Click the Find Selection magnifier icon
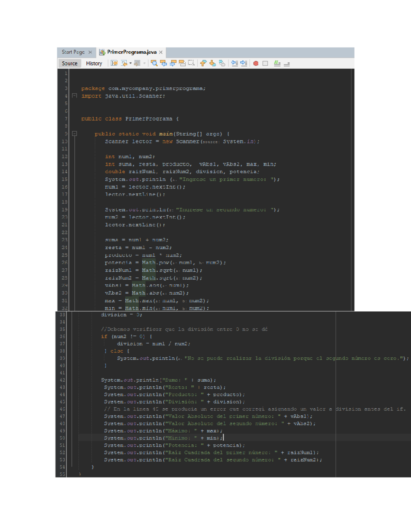Screen dimensions: 411x532 (154, 63)
